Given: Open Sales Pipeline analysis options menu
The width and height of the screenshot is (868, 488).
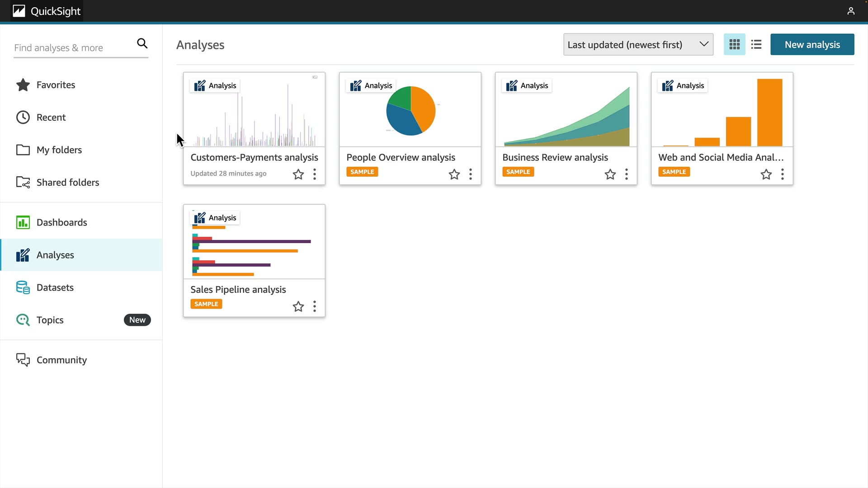Looking at the screenshot, I should point(314,306).
